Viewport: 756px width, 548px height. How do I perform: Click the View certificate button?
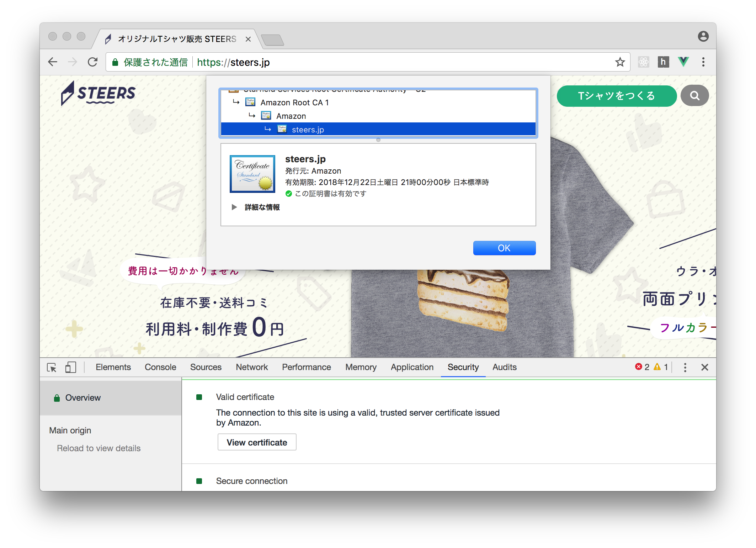click(x=257, y=442)
